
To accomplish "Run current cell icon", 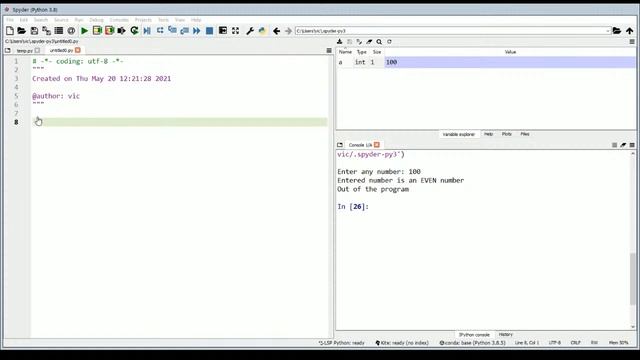I will [97, 31].
